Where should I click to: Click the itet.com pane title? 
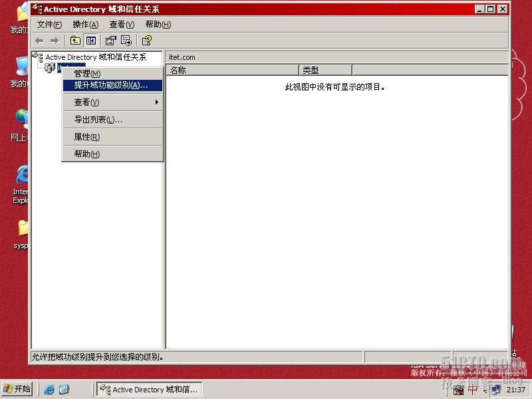(x=182, y=57)
